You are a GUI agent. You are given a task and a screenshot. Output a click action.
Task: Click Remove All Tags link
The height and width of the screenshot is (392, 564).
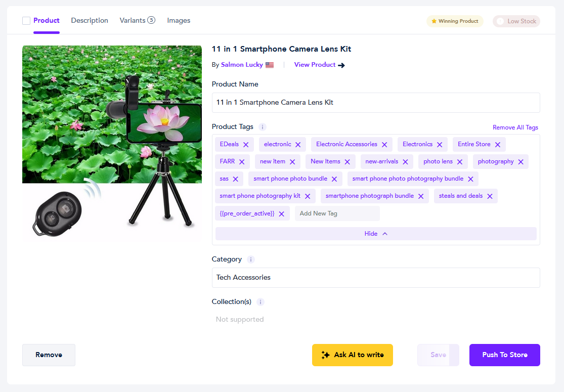tap(515, 127)
